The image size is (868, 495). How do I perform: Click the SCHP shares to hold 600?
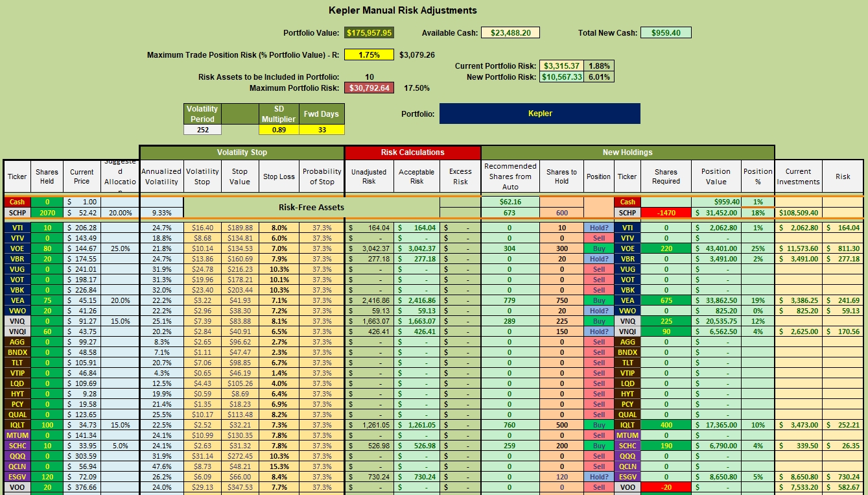tap(561, 213)
